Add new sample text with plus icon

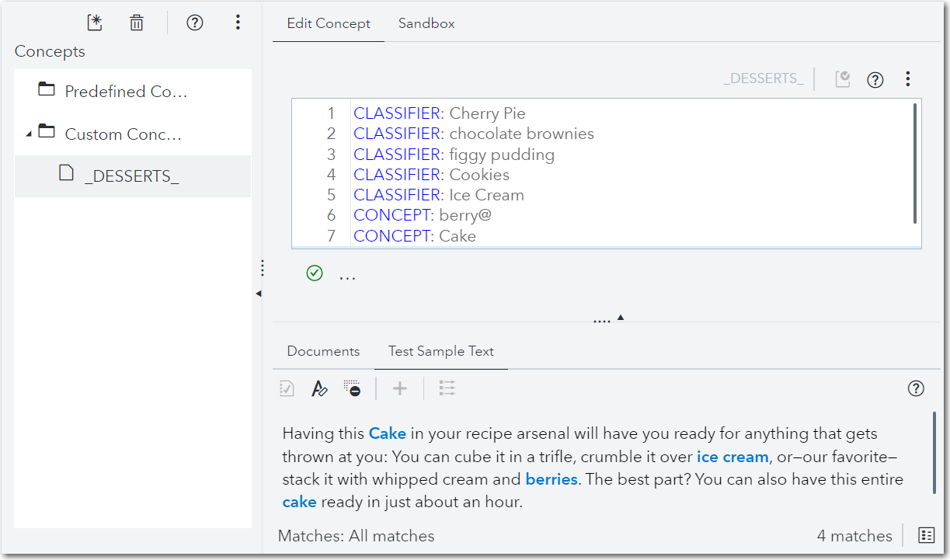(399, 388)
